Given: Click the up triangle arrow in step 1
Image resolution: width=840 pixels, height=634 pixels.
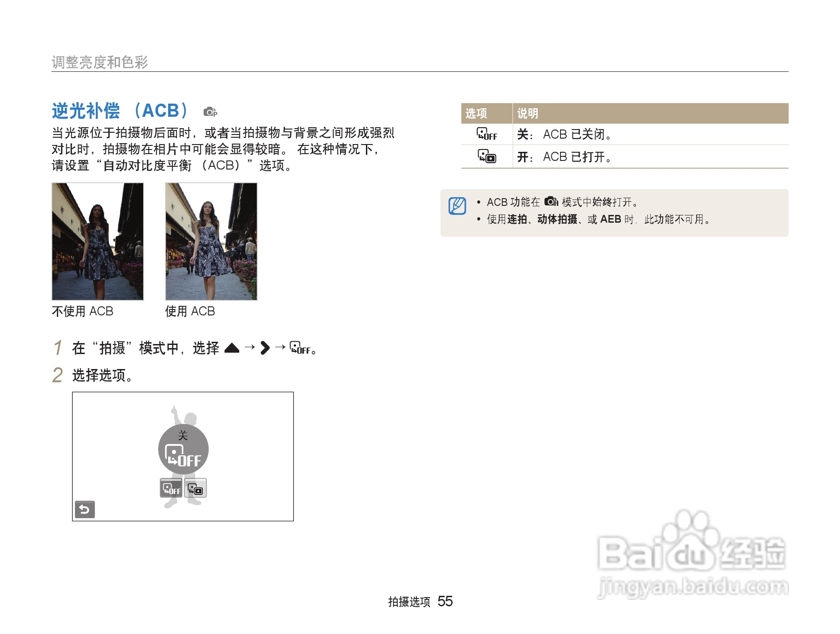Looking at the screenshot, I should (232, 348).
